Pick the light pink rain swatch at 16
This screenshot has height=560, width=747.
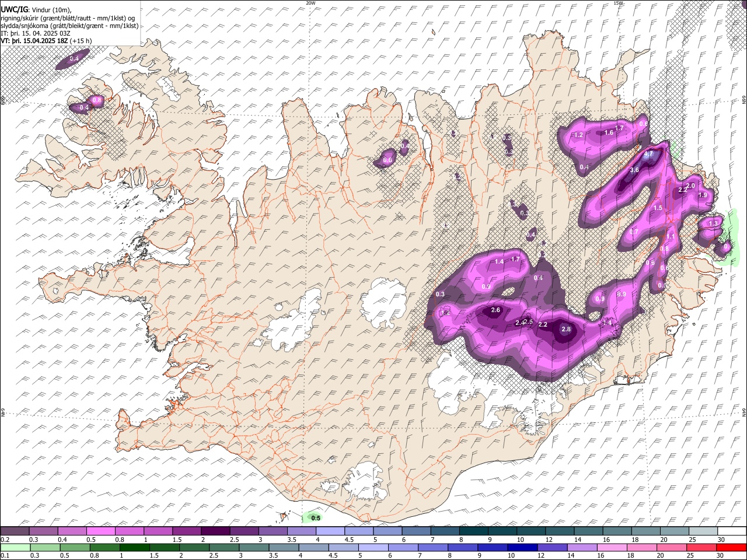pos(612,548)
